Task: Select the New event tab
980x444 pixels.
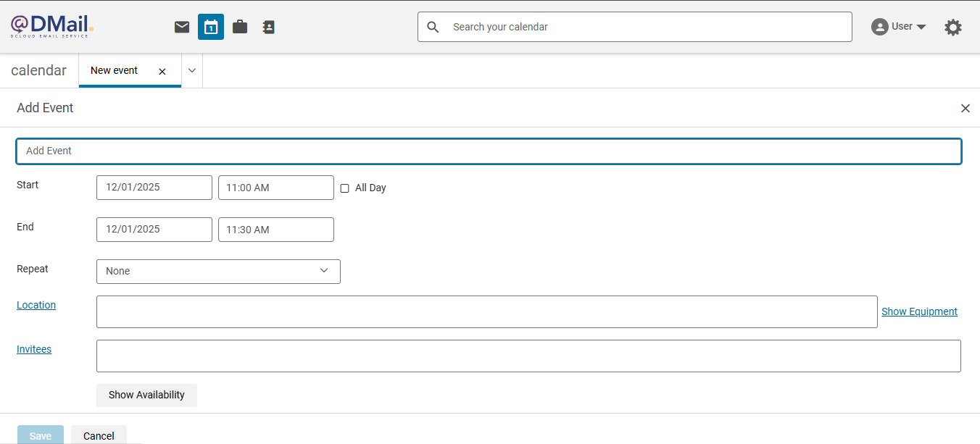Action: click(115, 70)
